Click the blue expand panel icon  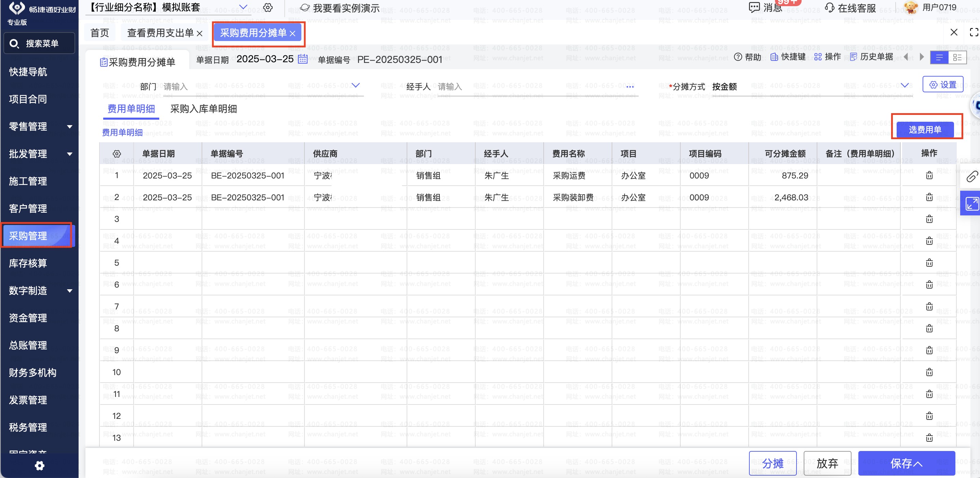(x=972, y=203)
